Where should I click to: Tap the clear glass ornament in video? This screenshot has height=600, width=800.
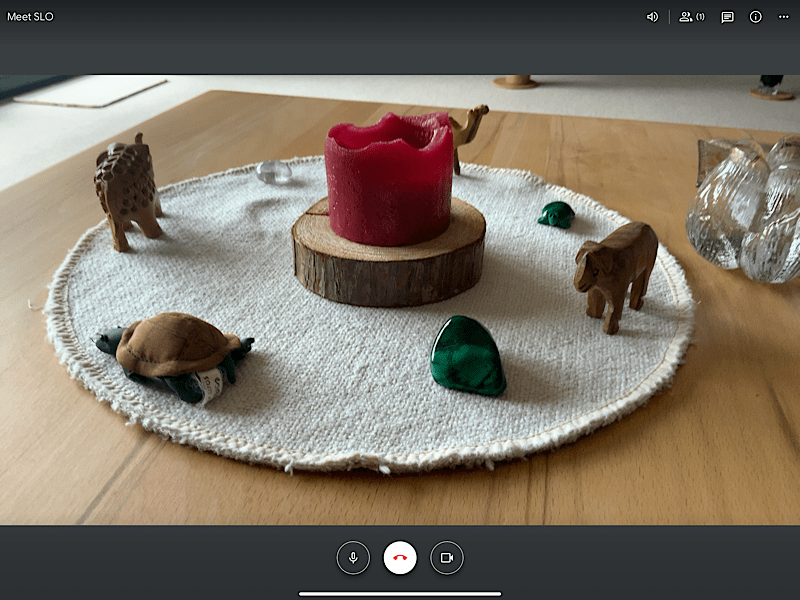tap(745, 208)
